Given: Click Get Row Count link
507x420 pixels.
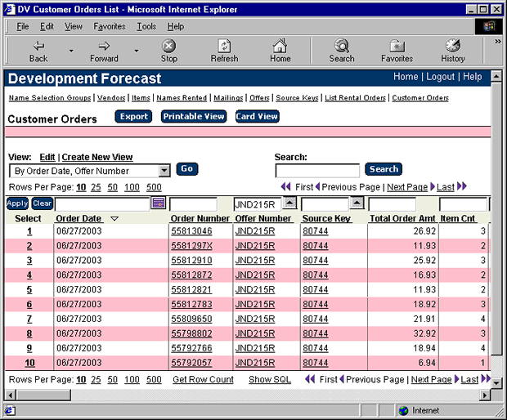Looking at the screenshot, I should [203, 380].
